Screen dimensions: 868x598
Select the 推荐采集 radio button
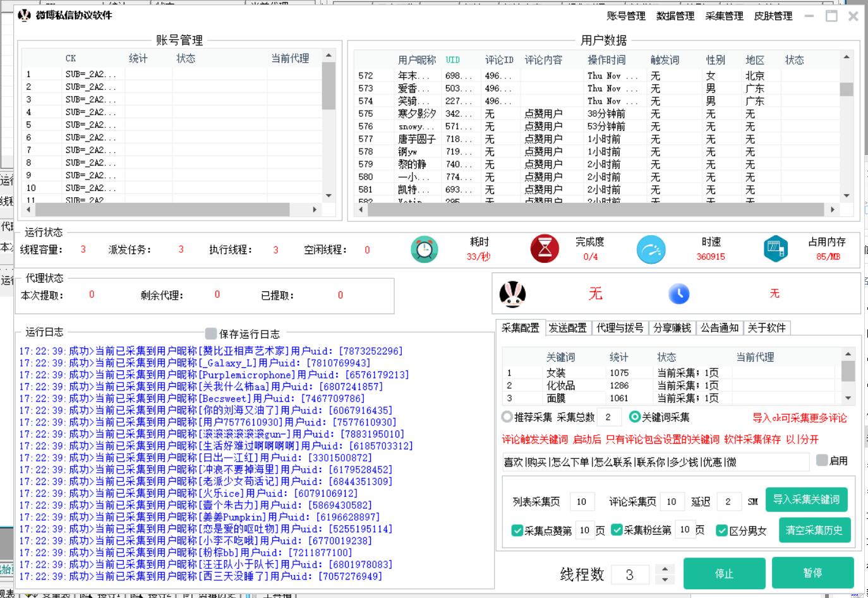(x=507, y=417)
